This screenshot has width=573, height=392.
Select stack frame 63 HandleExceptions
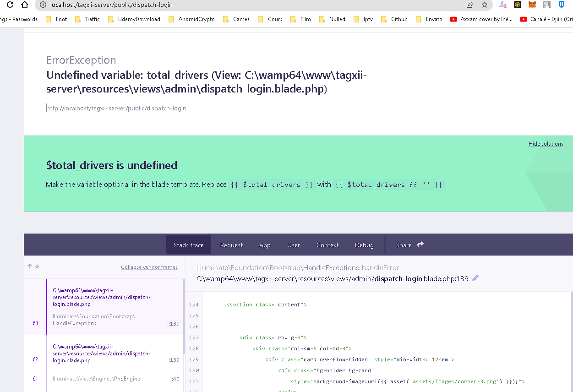[x=104, y=307]
